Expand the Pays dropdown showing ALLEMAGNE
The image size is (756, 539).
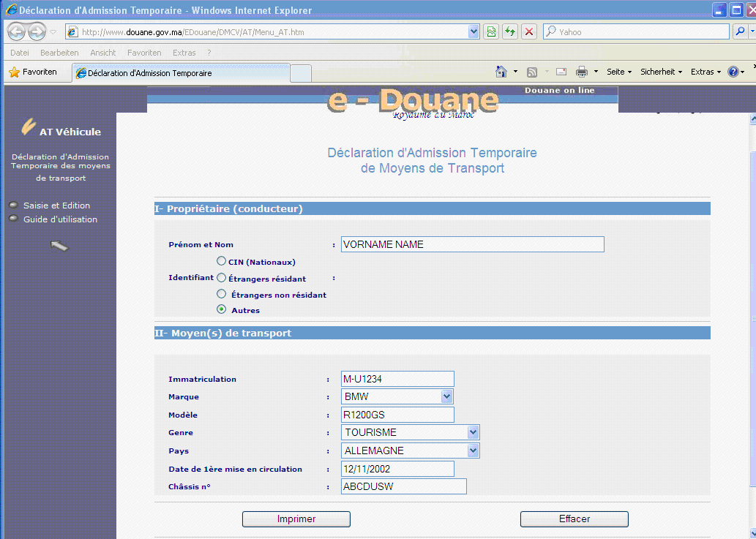pyautogui.click(x=473, y=451)
